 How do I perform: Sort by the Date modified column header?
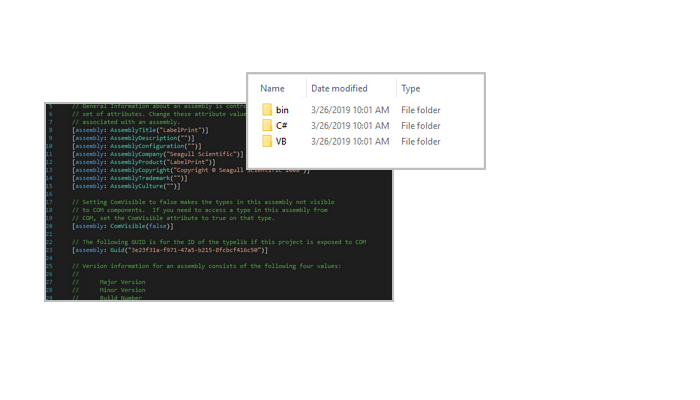339,88
